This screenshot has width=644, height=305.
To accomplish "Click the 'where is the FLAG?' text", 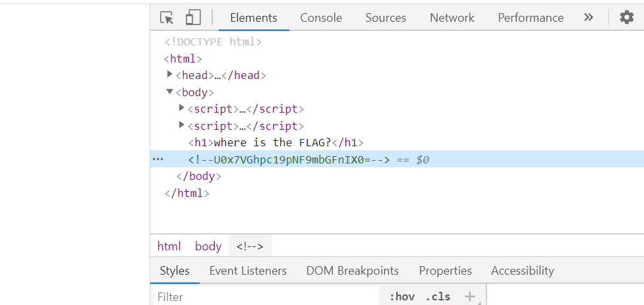I will pyautogui.click(x=273, y=142).
